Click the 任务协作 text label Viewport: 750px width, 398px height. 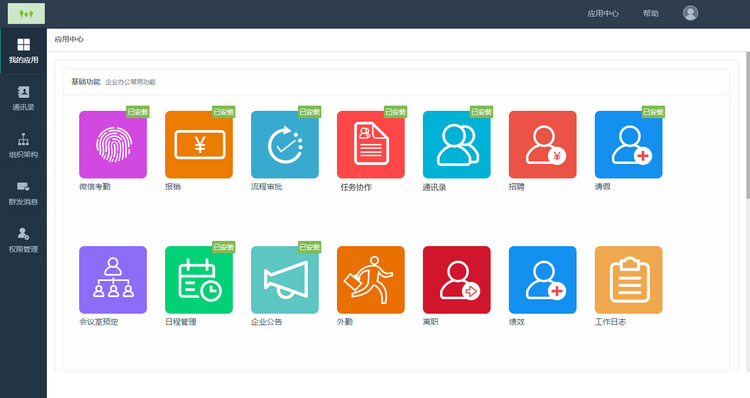click(356, 187)
